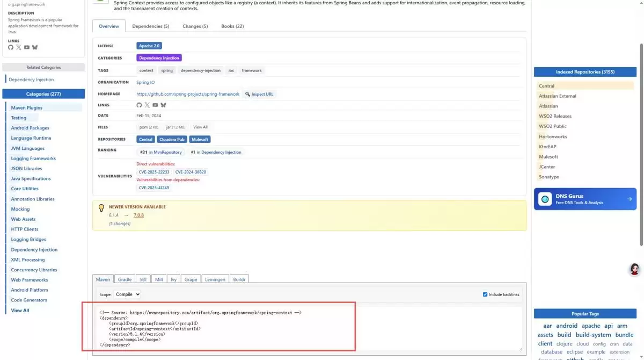This screenshot has width=644, height=360.
Task: Switch to the Books (22) tab
Action: point(232,26)
